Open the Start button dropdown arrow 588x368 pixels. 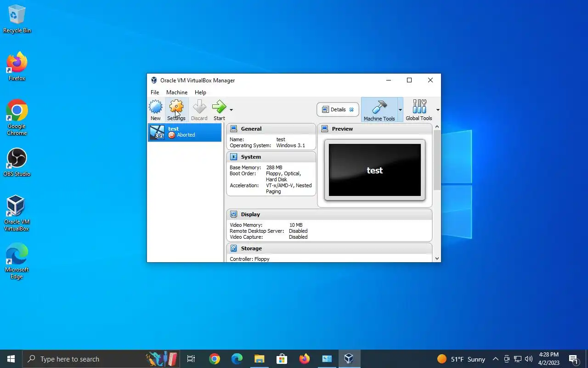tap(231, 110)
